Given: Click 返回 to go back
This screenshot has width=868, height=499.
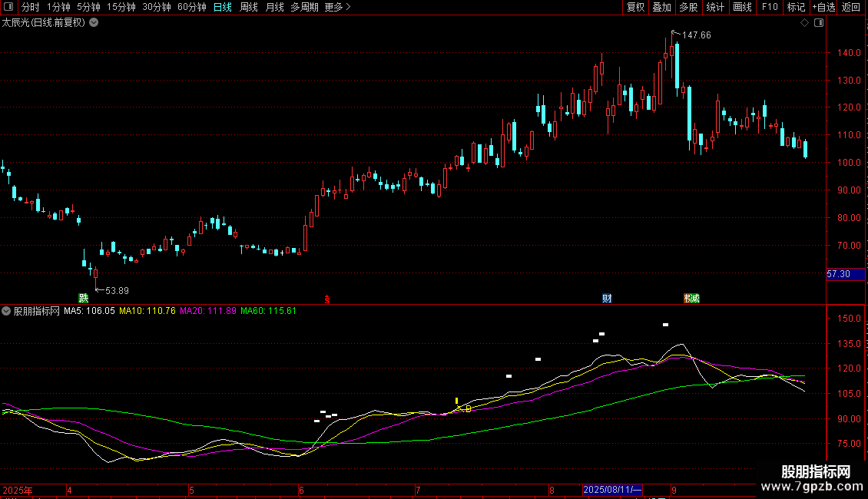Looking at the screenshot, I should point(851,7).
